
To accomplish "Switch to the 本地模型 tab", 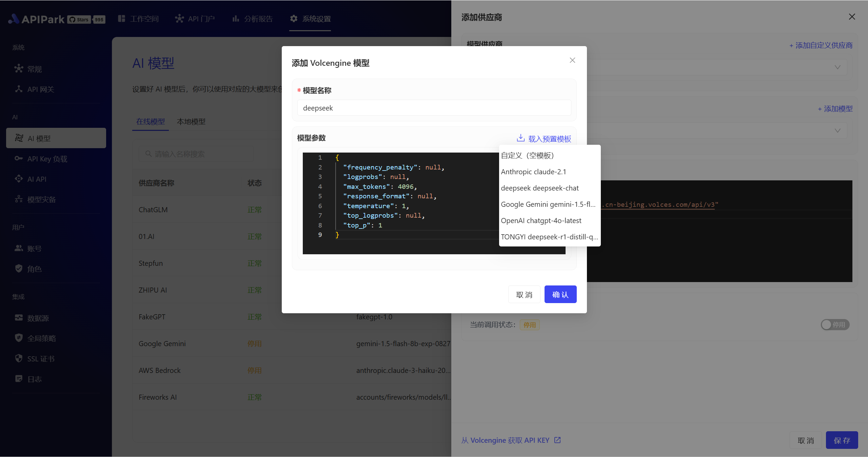I will coord(191,122).
